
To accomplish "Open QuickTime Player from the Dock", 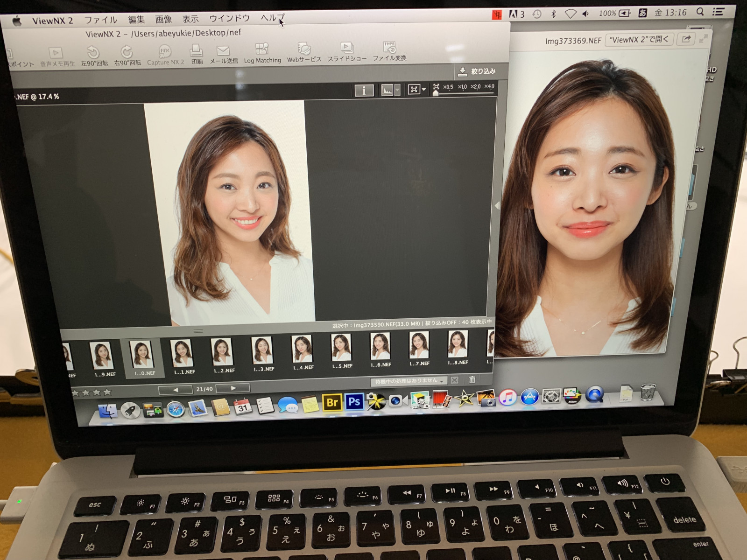I will (594, 395).
